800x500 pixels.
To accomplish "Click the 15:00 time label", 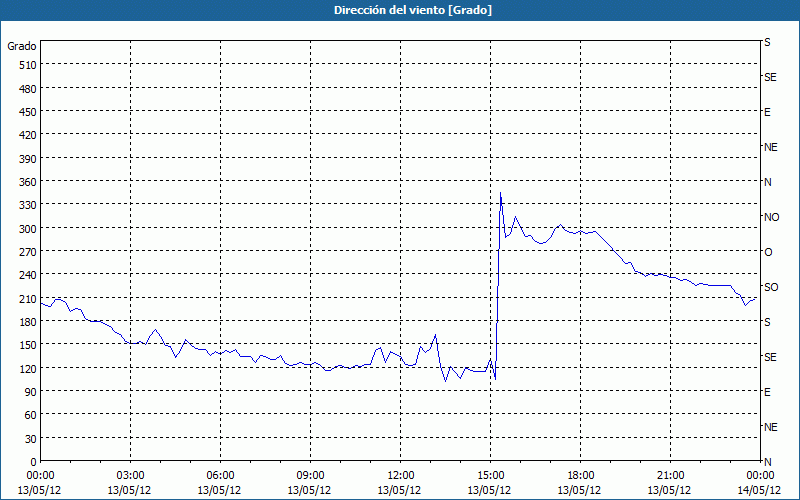I will (x=490, y=476).
